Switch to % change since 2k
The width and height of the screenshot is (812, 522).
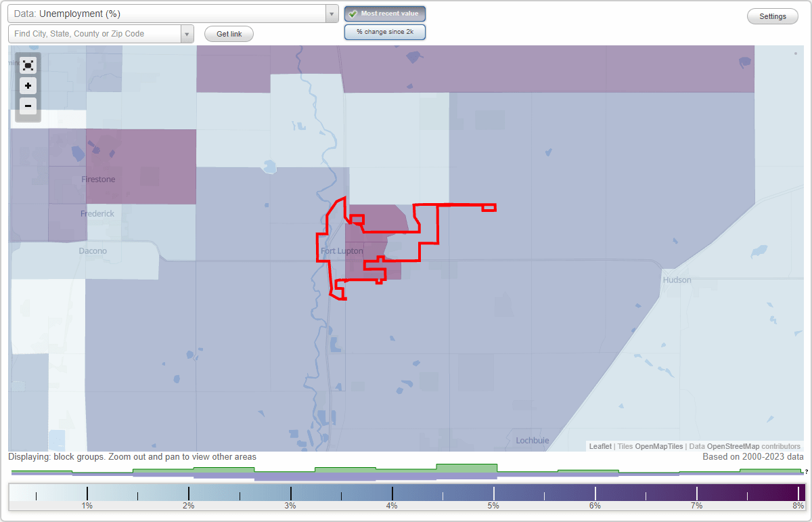click(385, 32)
